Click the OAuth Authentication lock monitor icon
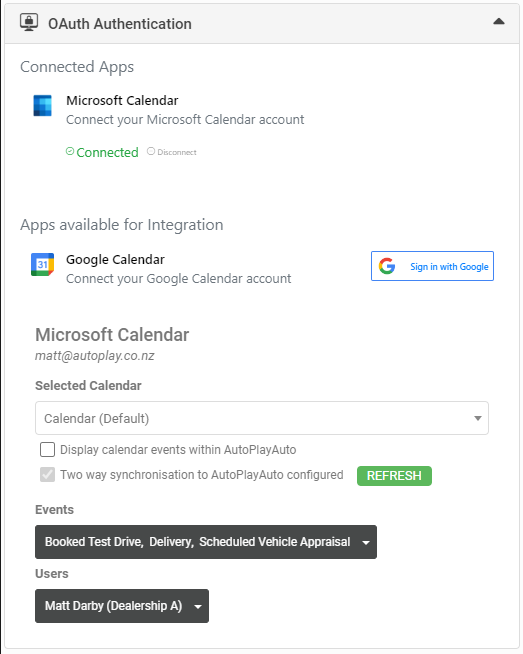 point(29,23)
